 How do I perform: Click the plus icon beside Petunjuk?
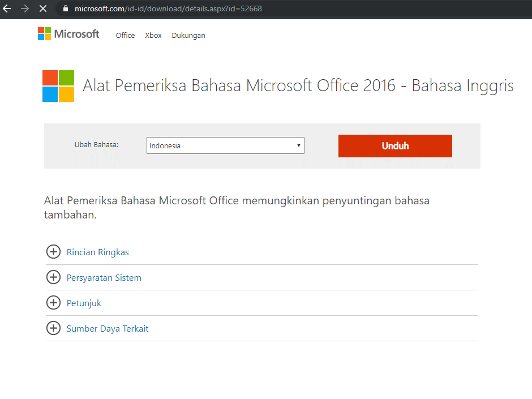pos(53,302)
